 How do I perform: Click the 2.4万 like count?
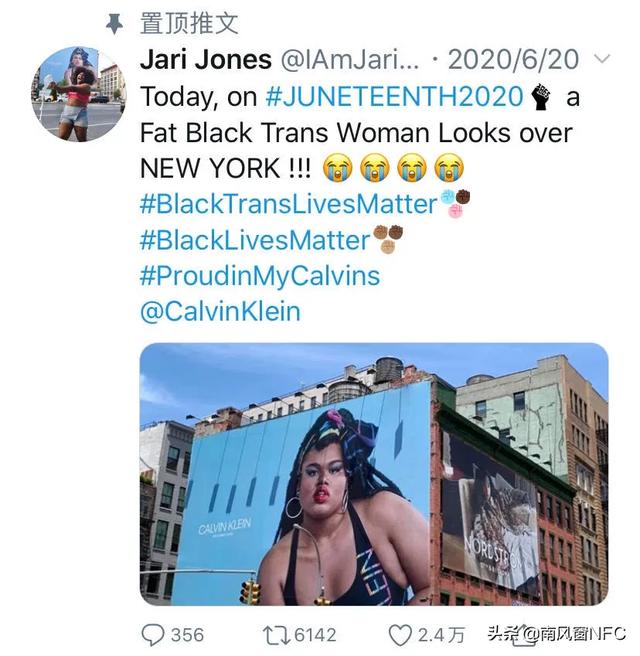tap(441, 635)
